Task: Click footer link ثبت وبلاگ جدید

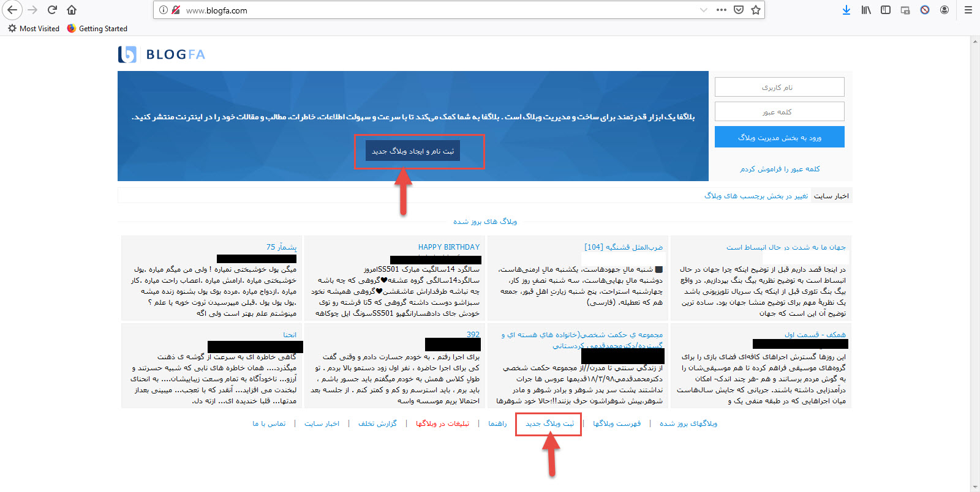Action: [549, 423]
